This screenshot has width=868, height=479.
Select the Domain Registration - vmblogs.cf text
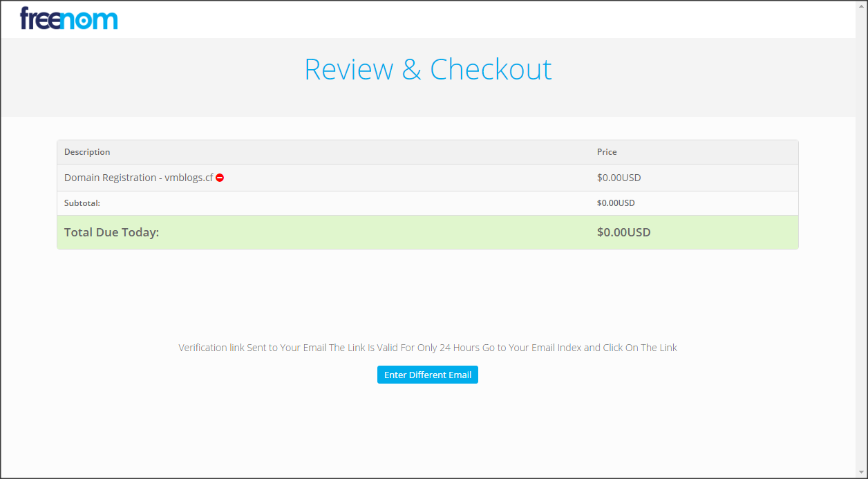click(138, 178)
